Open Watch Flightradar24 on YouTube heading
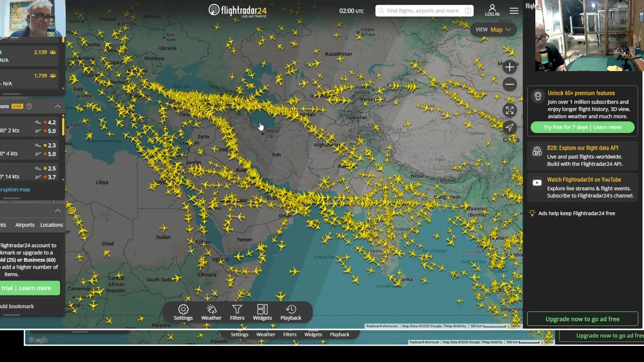 click(x=584, y=179)
